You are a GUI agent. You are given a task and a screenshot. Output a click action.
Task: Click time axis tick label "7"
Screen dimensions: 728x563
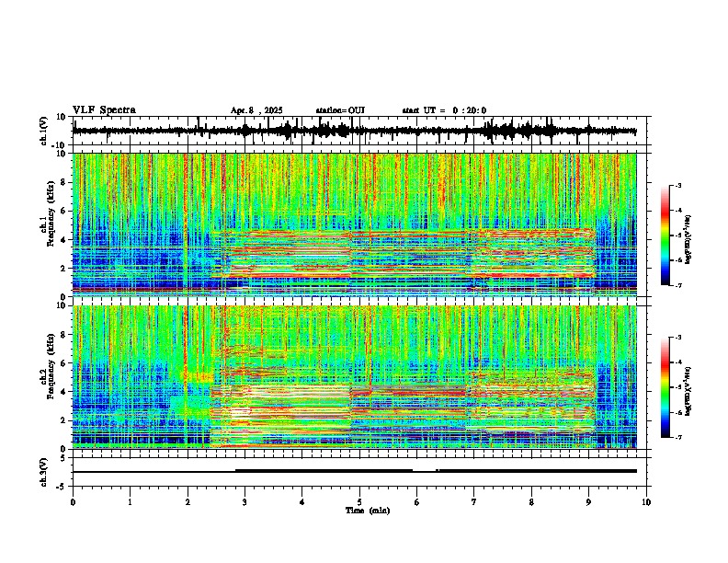474,502
